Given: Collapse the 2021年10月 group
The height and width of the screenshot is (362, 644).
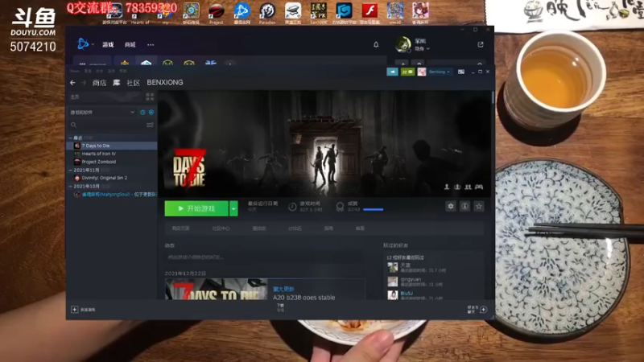Looking at the screenshot, I should click(x=71, y=186).
